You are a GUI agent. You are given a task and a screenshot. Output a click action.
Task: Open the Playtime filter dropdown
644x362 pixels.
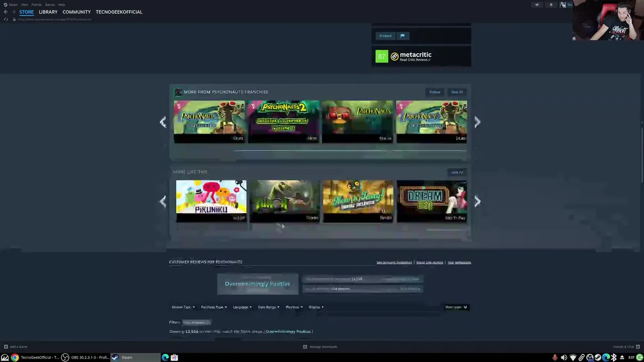click(294, 307)
